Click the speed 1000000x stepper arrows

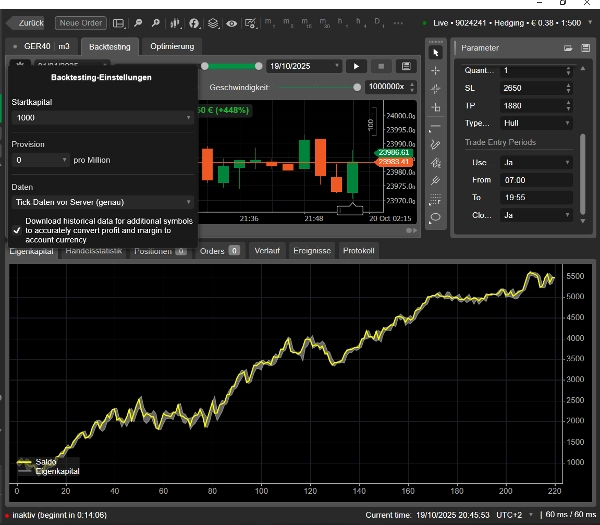(x=412, y=87)
